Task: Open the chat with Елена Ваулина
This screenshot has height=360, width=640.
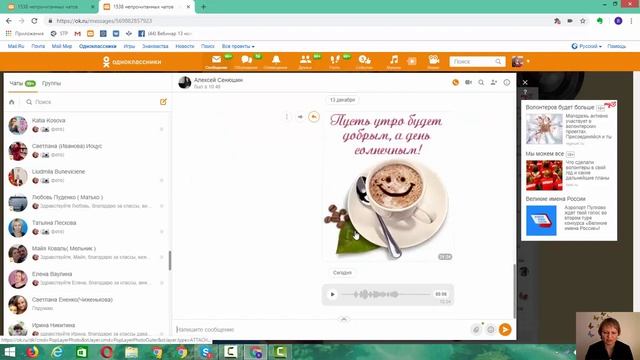Action: coord(87,279)
